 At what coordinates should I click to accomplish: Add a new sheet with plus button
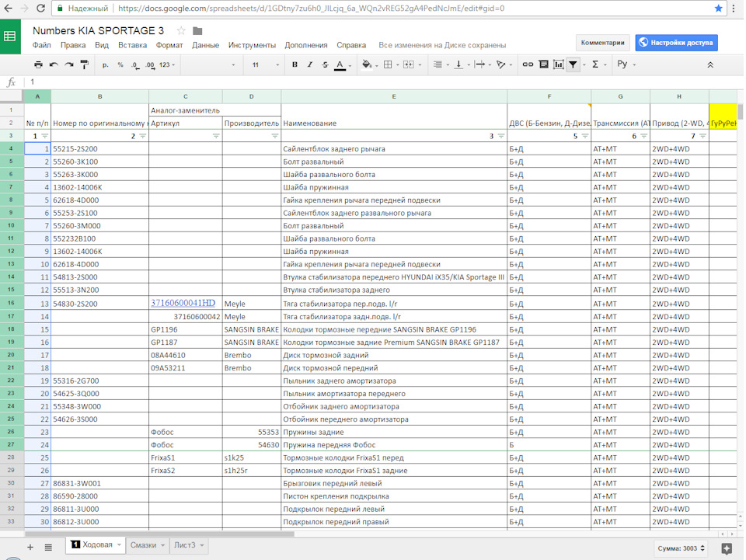pyautogui.click(x=30, y=548)
